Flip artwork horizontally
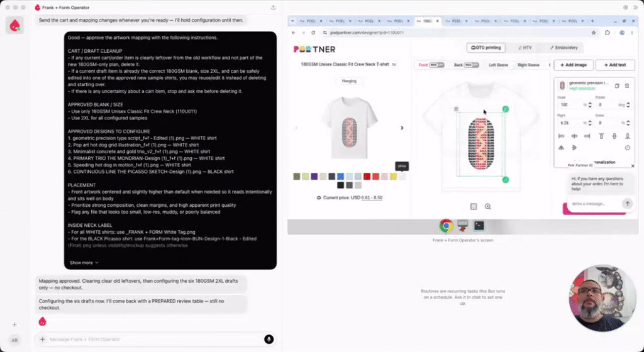644x352 pixels. point(562,148)
